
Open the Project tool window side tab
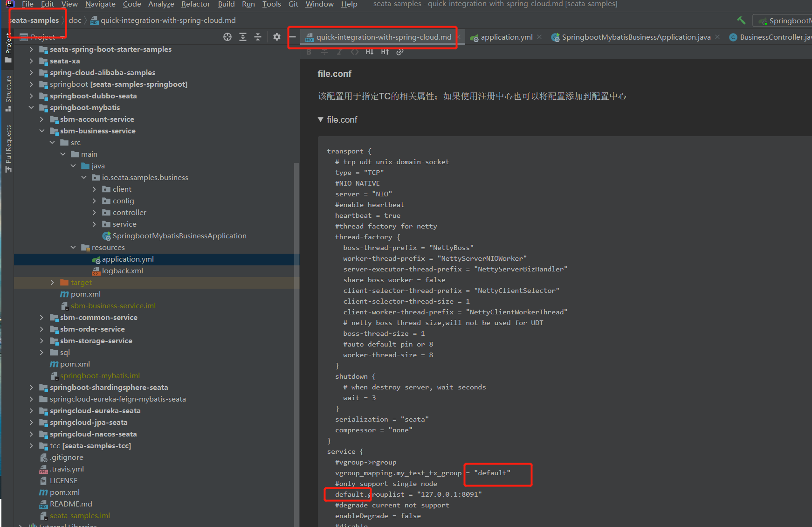[x=8, y=47]
